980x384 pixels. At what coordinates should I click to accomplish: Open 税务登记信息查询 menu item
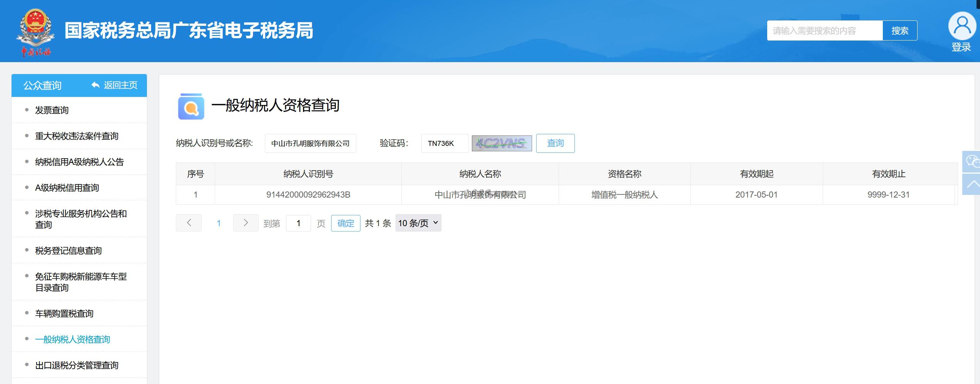[68, 251]
